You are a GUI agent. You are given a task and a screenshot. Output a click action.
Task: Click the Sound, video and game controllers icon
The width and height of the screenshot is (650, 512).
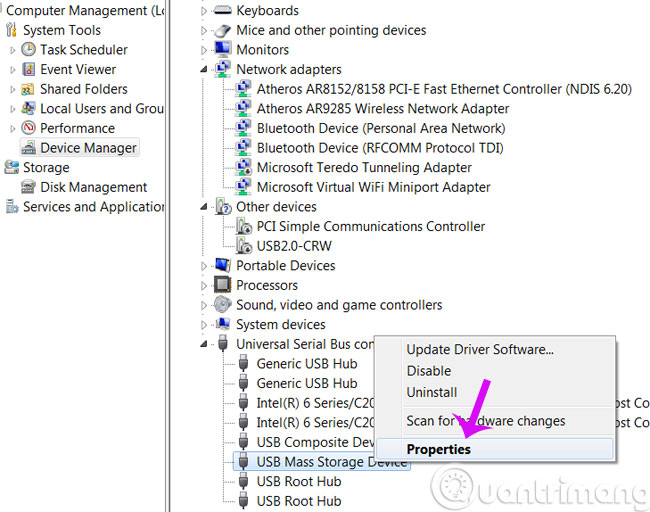(x=223, y=305)
